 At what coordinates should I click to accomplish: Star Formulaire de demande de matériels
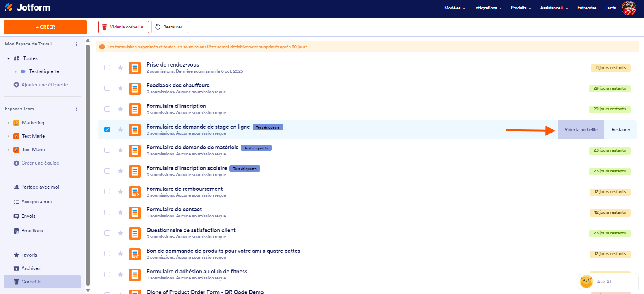[x=120, y=150]
